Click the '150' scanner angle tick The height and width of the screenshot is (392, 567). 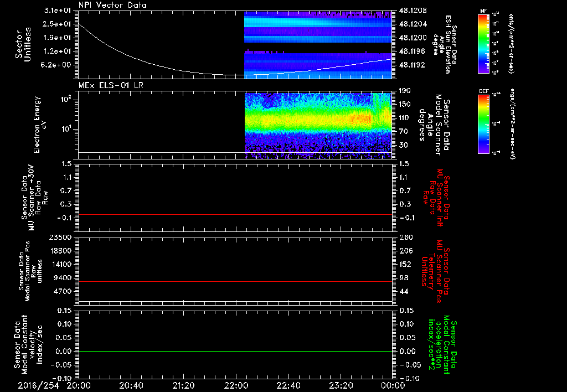(x=405, y=105)
